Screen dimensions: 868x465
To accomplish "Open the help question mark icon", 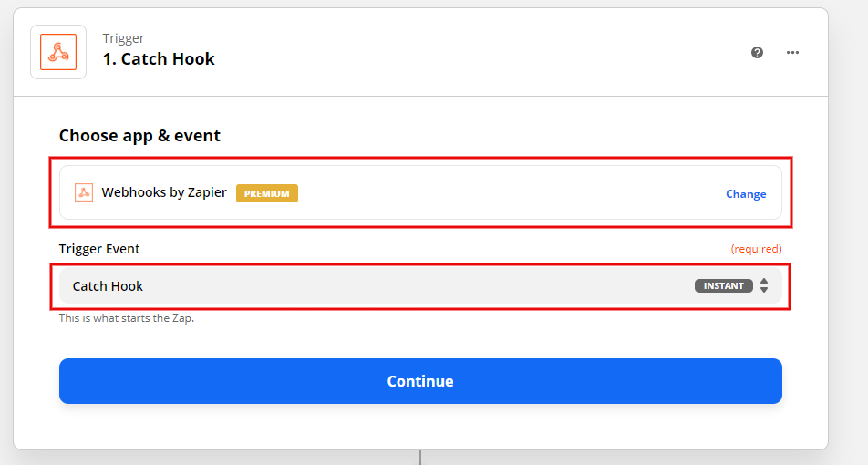I will (757, 52).
